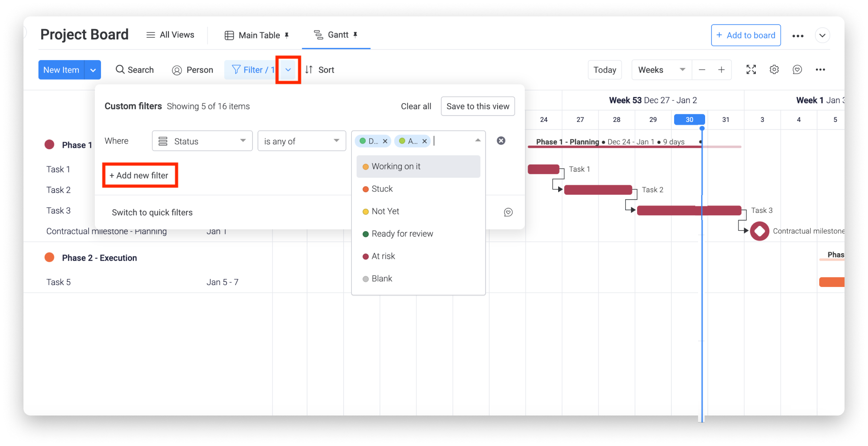Collapse the status values list arrow
This screenshot has width=868, height=446.
(x=477, y=141)
